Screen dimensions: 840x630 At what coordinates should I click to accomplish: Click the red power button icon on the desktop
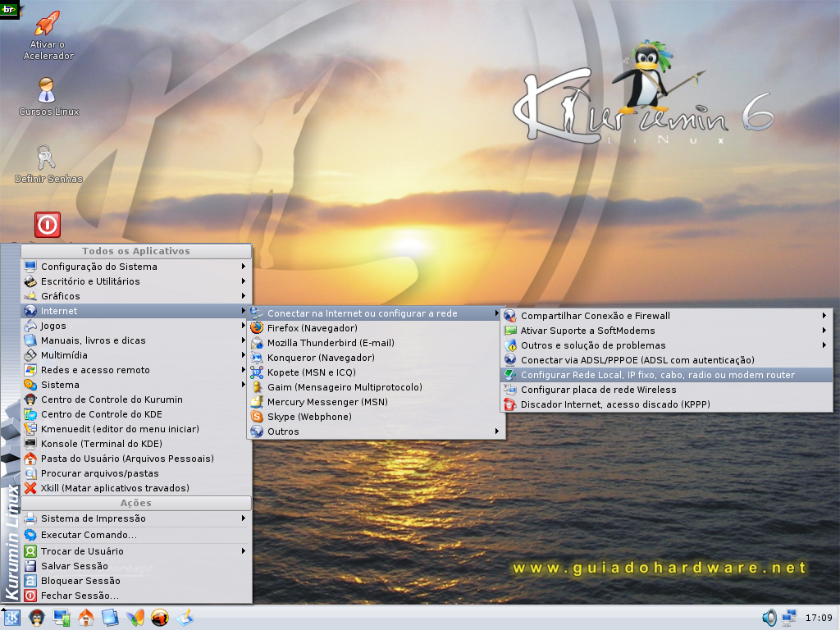[x=48, y=225]
